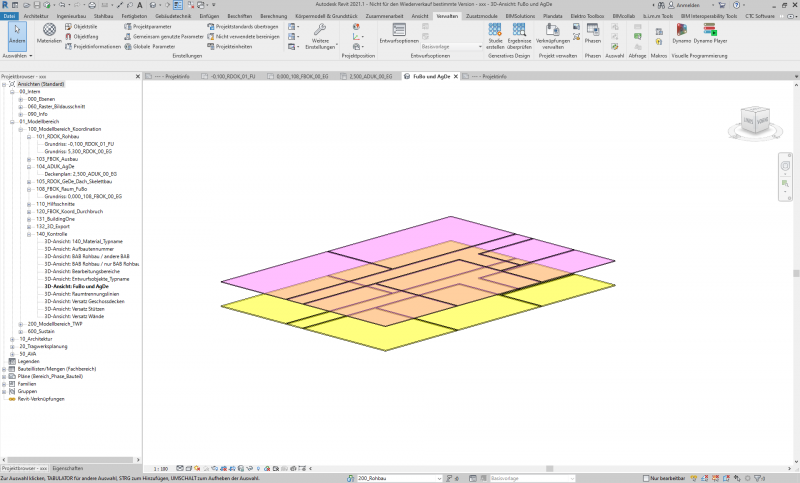
Task: Open Projektinformationen in the ribbon
Action: pyautogui.click(x=97, y=46)
